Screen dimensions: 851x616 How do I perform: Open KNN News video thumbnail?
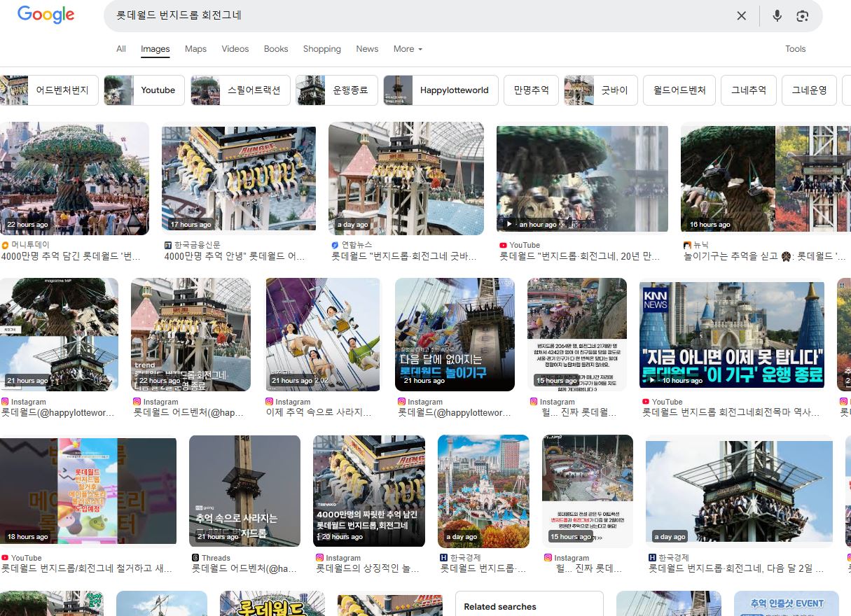click(732, 335)
